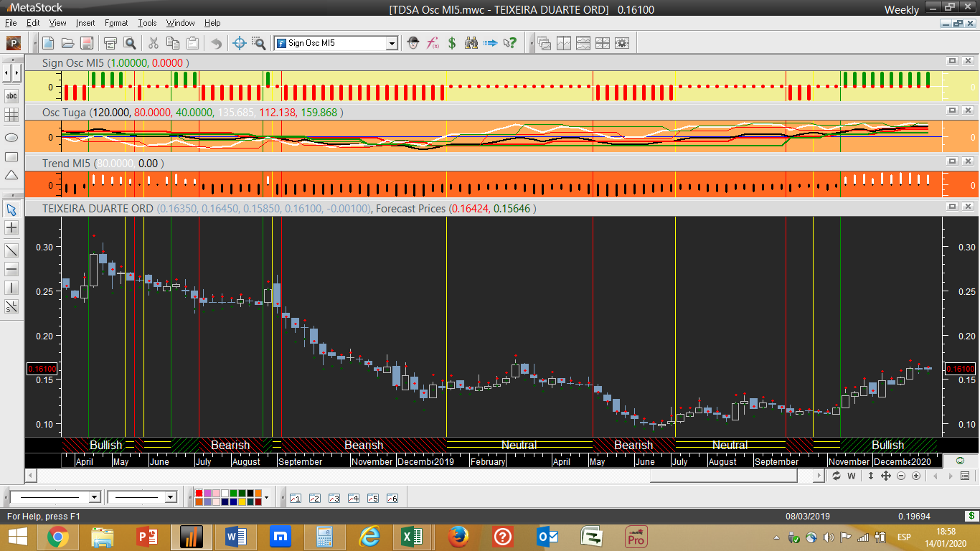Toggle the weekly 'W' periodicity button
Screen dimensions: 980x551
click(852, 476)
